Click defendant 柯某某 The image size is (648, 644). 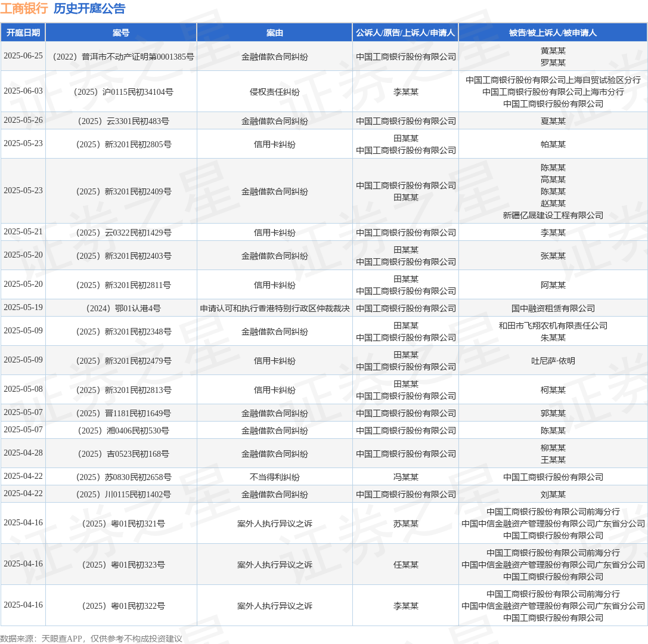point(553,390)
